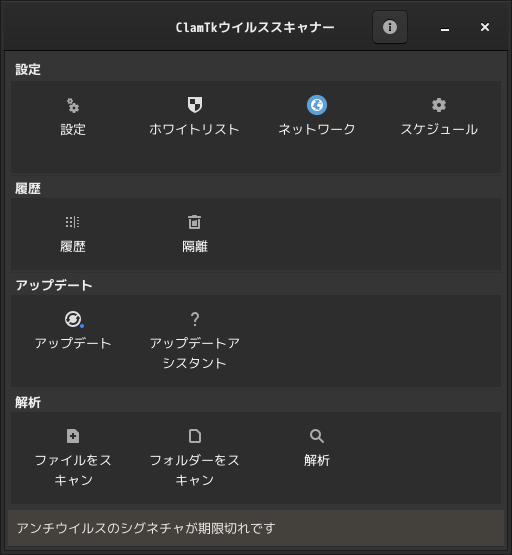Click the 解析 section heading

(28, 402)
